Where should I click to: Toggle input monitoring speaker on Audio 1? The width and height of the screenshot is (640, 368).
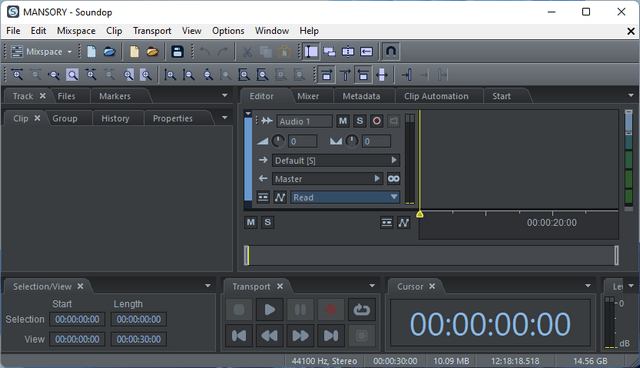pyautogui.click(x=393, y=121)
